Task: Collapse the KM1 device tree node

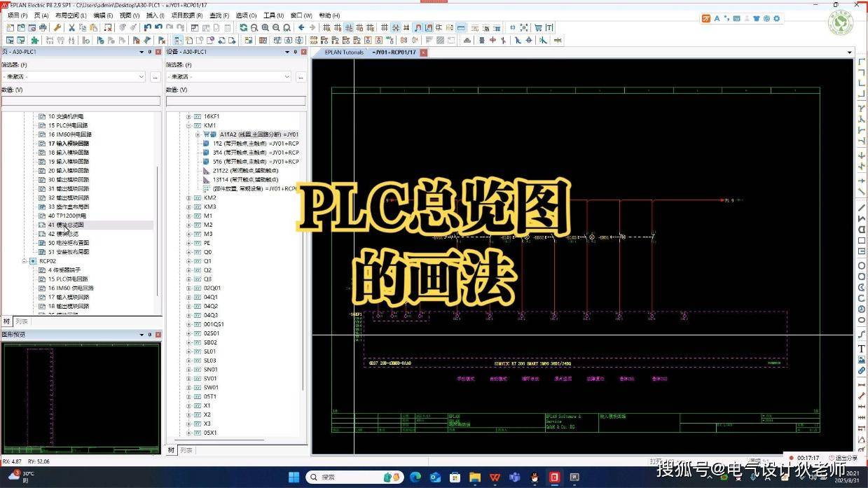Action: point(188,125)
